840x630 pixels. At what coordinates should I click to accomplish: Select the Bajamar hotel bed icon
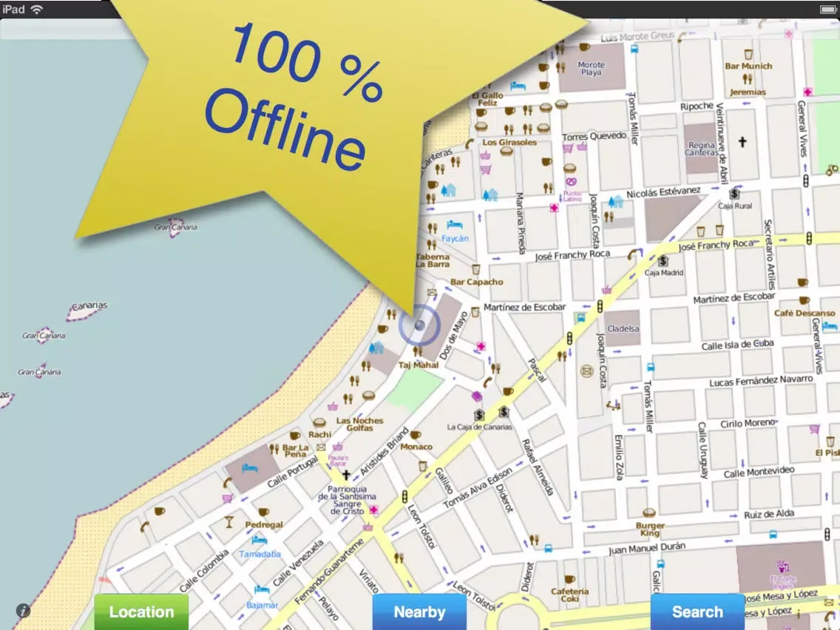pos(262,590)
